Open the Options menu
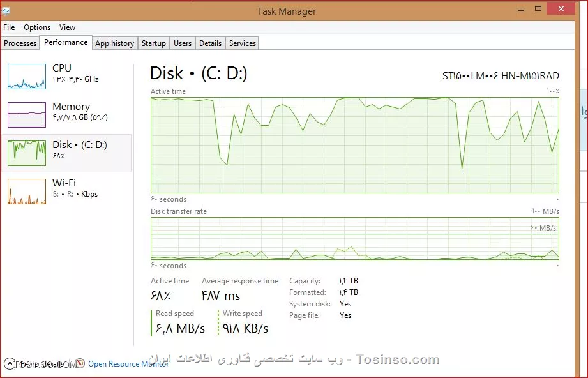 [x=37, y=27]
